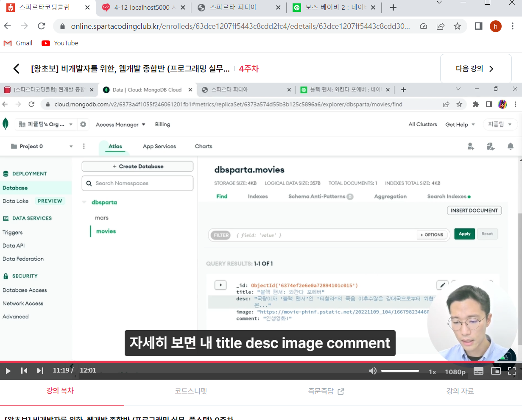Open the extensions puzzle icon in recorded browser
Viewport: 522px width, 420px height.
pos(476,104)
